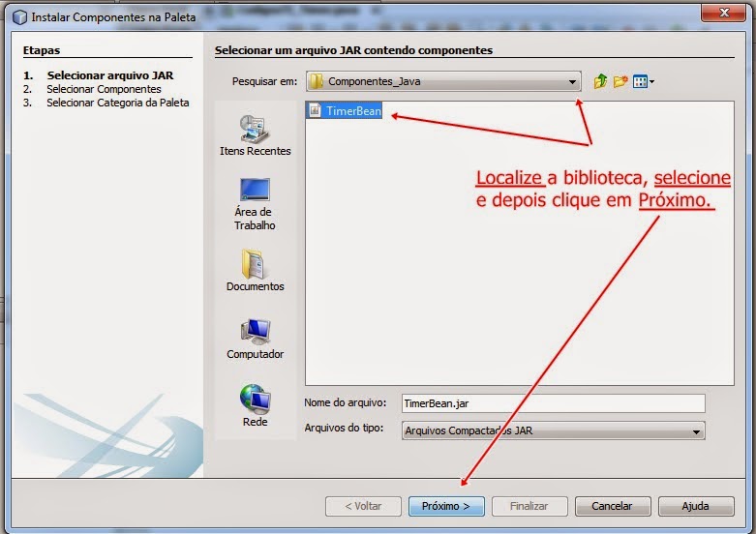Screen dimensions: 756x534
Task: Open Ajuda help button
Action: coord(696,507)
